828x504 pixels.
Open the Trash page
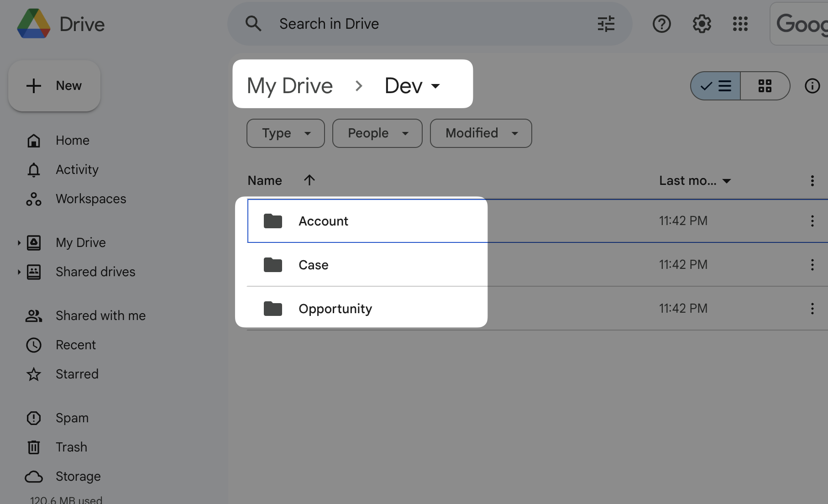tap(71, 447)
